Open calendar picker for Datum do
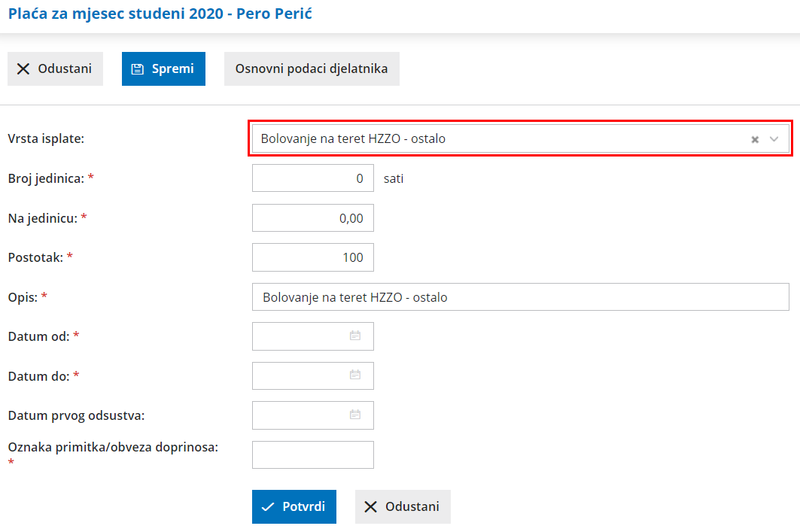Screen dimensions: 800x532 coord(355,375)
